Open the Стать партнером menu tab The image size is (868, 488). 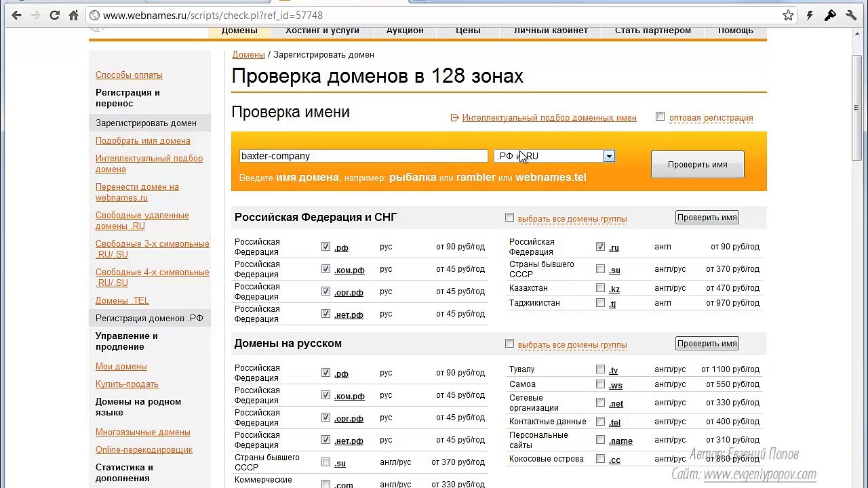[x=653, y=31]
